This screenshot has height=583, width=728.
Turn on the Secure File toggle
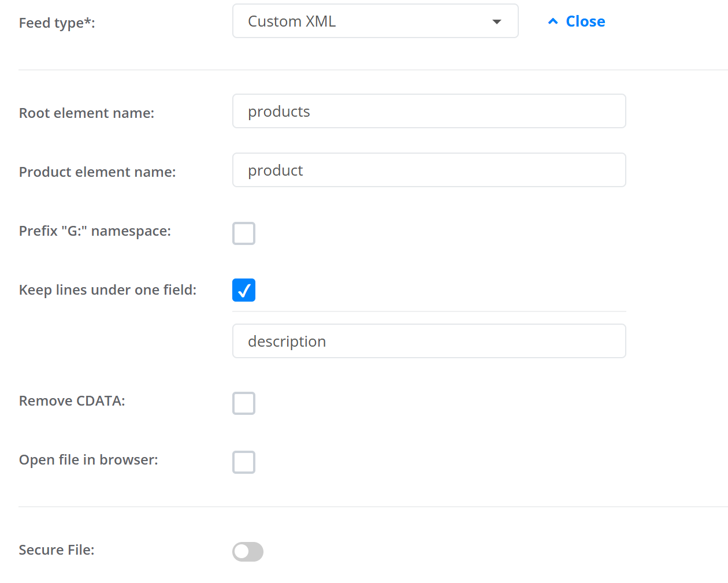[x=248, y=552]
